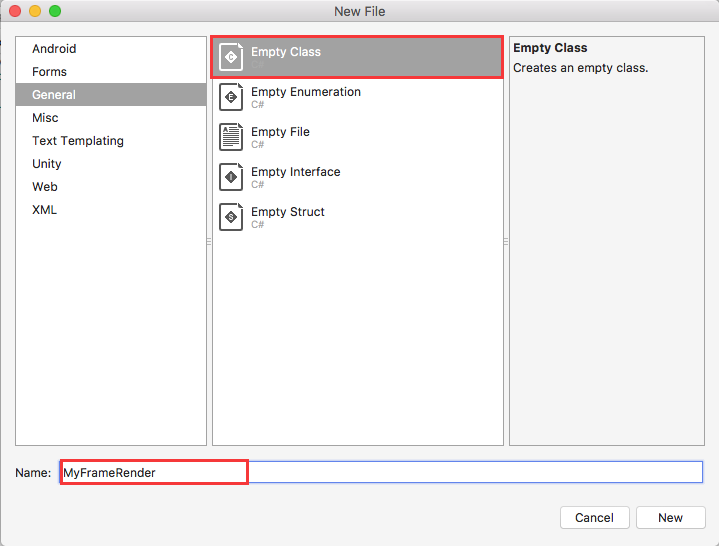719x546 pixels.
Task: Choose the General category
Action: tap(54, 95)
